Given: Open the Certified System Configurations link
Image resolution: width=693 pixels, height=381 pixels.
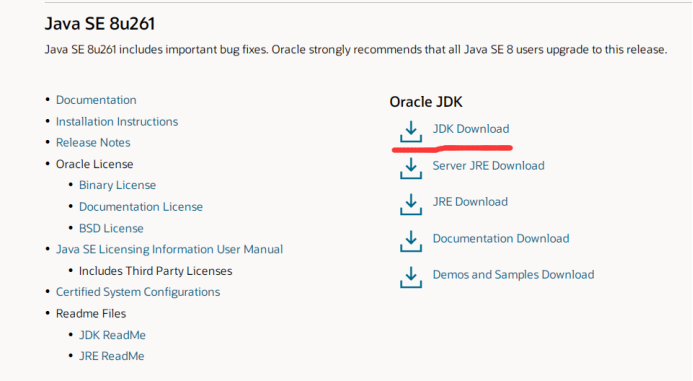Looking at the screenshot, I should (137, 292).
